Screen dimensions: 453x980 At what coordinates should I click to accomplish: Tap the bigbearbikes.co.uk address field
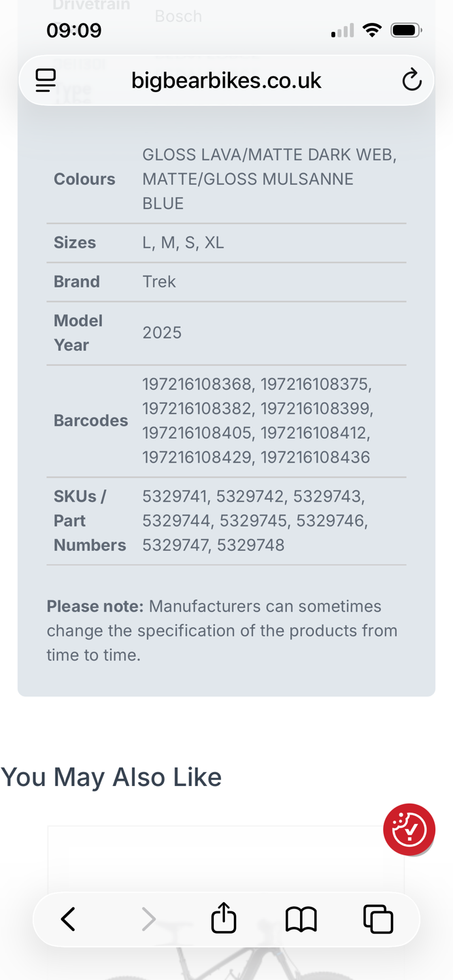(226, 80)
